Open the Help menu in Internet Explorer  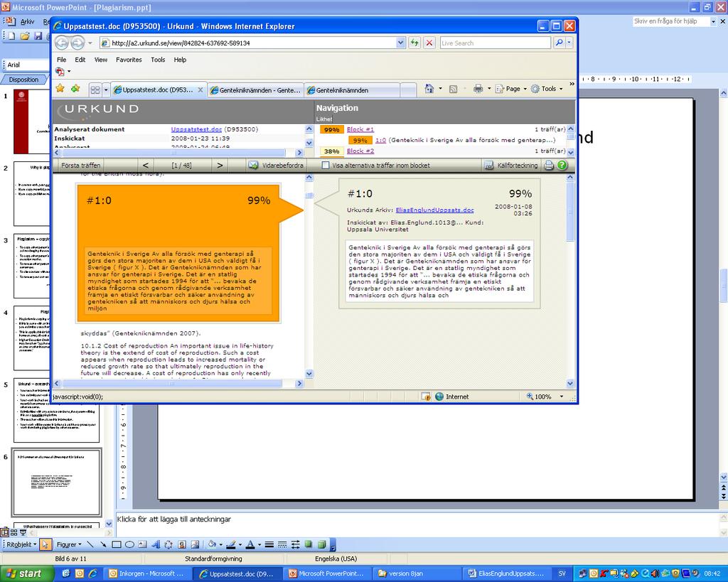pyautogui.click(x=180, y=60)
